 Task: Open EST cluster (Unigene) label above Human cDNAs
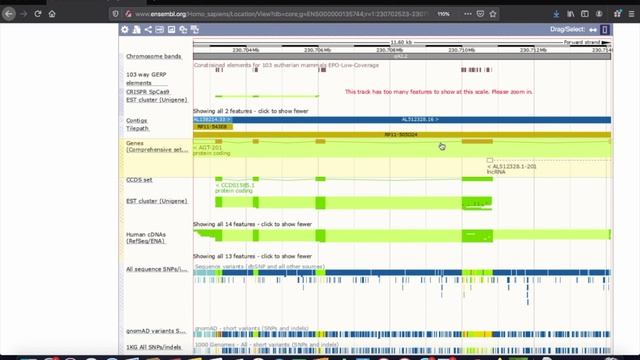pos(157,201)
